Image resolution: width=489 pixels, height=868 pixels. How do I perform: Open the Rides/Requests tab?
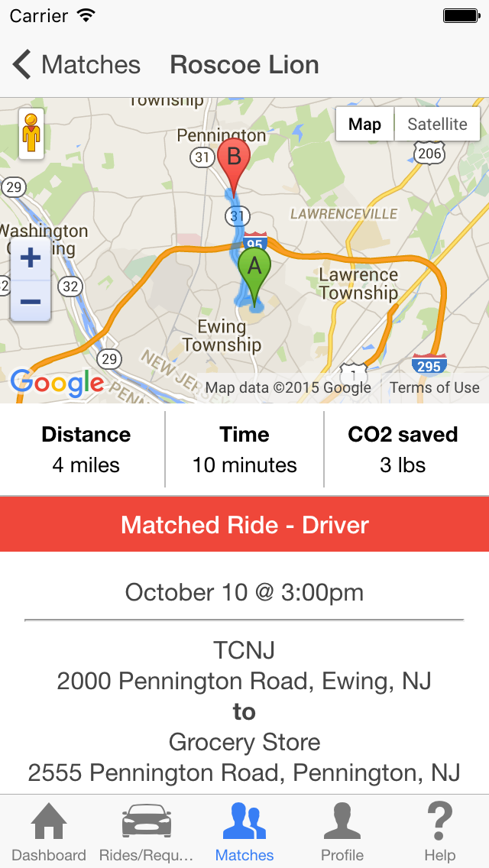click(x=147, y=833)
